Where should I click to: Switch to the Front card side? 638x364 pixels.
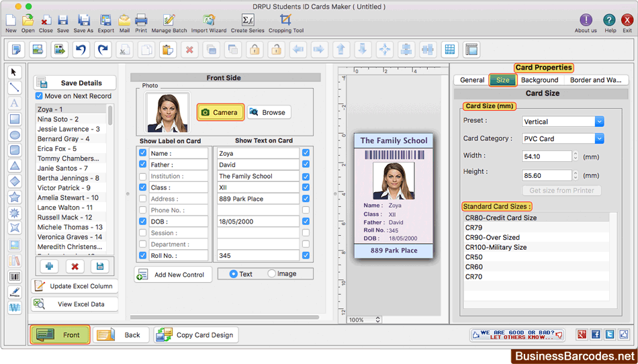pos(60,335)
